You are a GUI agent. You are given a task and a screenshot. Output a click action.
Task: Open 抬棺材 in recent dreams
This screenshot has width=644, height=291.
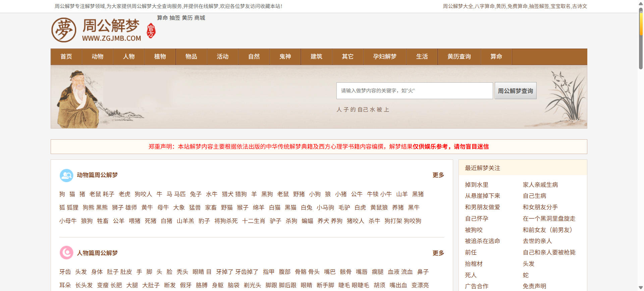point(474,264)
